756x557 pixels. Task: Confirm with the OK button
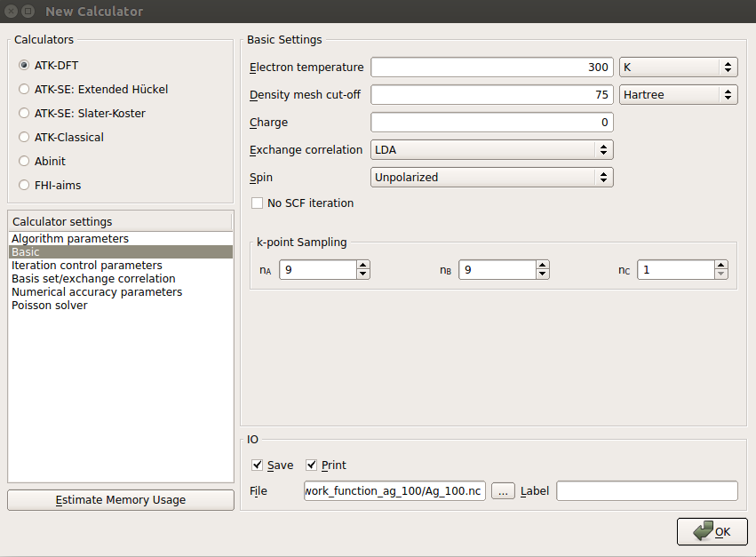(x=712, y=531)
